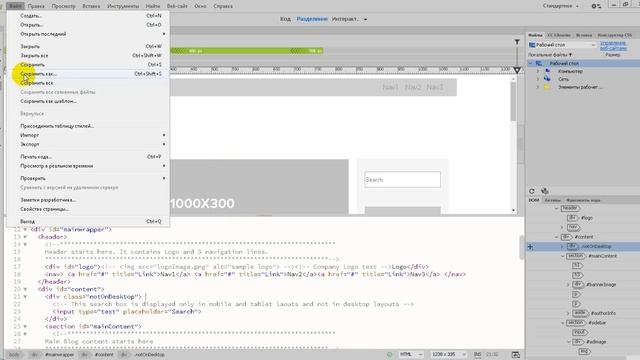The width and height of the screenshot is (640, 360).
Task: Choose Печать кода... menu item
Action: coord(88,157)
